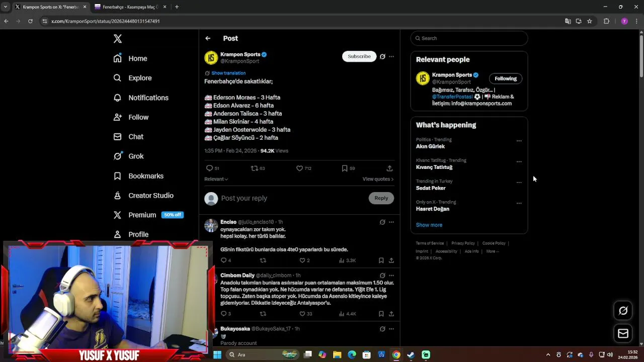Repost the post with 63 reposts
Screen dimensions: 644x362
click(x=255, y=168)
